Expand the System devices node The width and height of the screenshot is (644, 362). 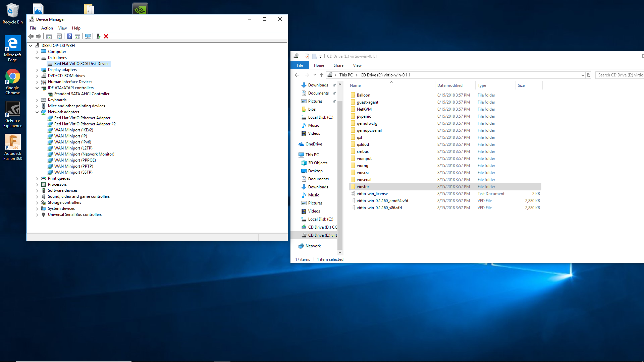coord(37,208)
